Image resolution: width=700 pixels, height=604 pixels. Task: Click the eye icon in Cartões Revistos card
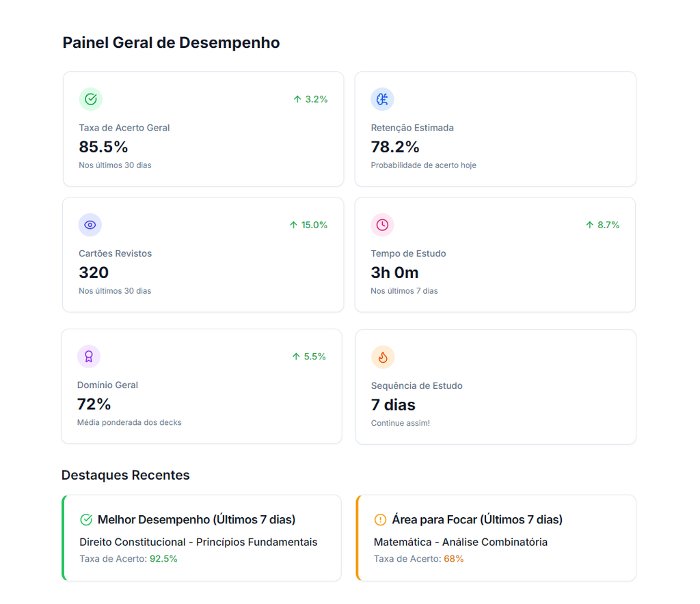pos(90,225)
